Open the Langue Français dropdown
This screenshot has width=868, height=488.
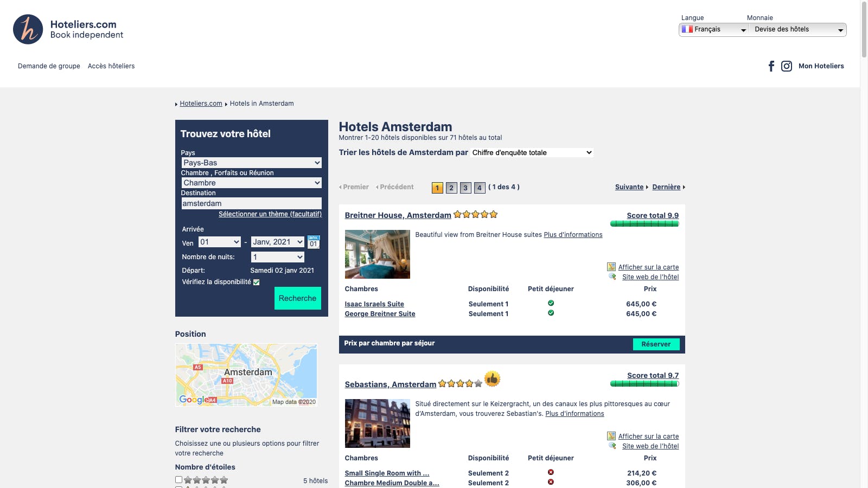[x=713, y=30]
